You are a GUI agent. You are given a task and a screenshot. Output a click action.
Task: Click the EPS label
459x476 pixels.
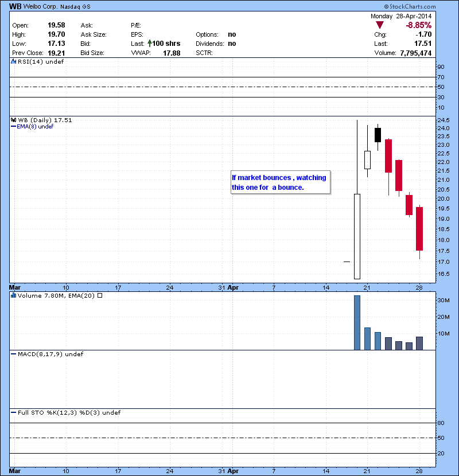[137, 34]
